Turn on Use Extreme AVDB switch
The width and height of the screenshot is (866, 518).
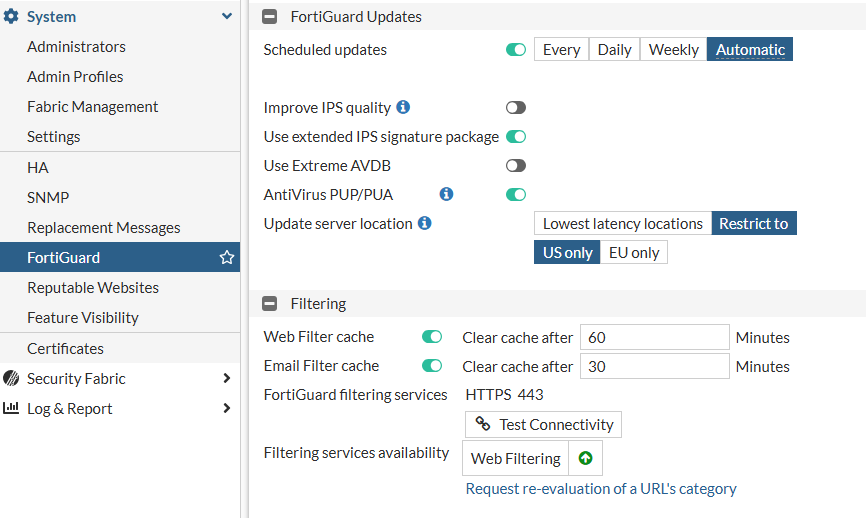[516, 165]
